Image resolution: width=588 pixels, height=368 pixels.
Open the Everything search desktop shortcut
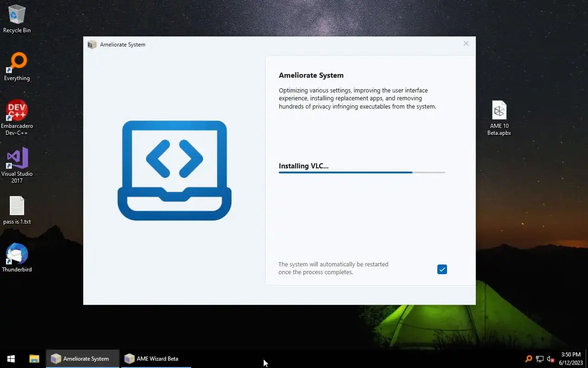17,67
